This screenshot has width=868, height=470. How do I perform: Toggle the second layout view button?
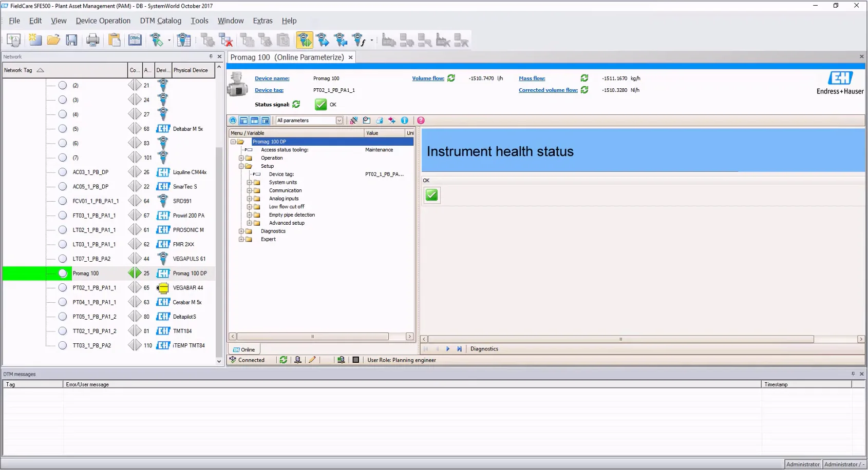[x=255, y=121]
